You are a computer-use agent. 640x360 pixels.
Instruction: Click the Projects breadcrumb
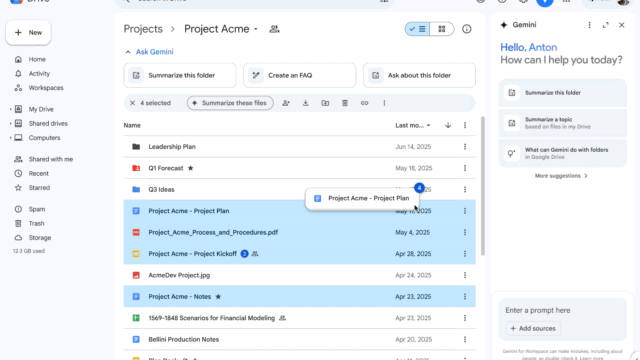143,29
